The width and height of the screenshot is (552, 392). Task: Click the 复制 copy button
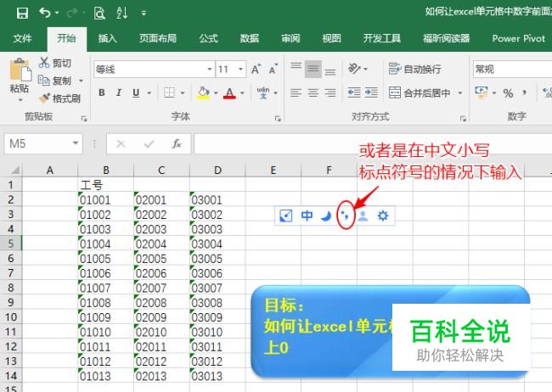[55, 81]
